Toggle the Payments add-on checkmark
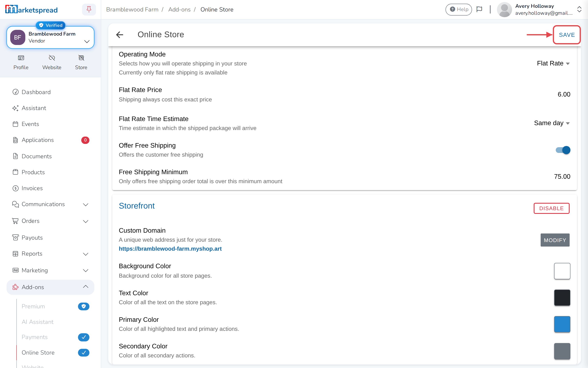This screenshot has width=588, height=368. pos(84,337)
